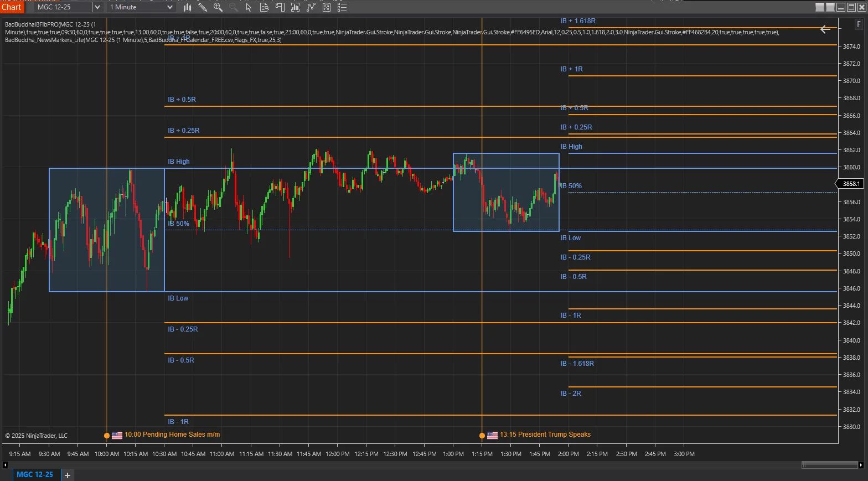Click the 13:15 news event orange dot
This screenshot has width=868, height=481.
[x=482, y=436]
